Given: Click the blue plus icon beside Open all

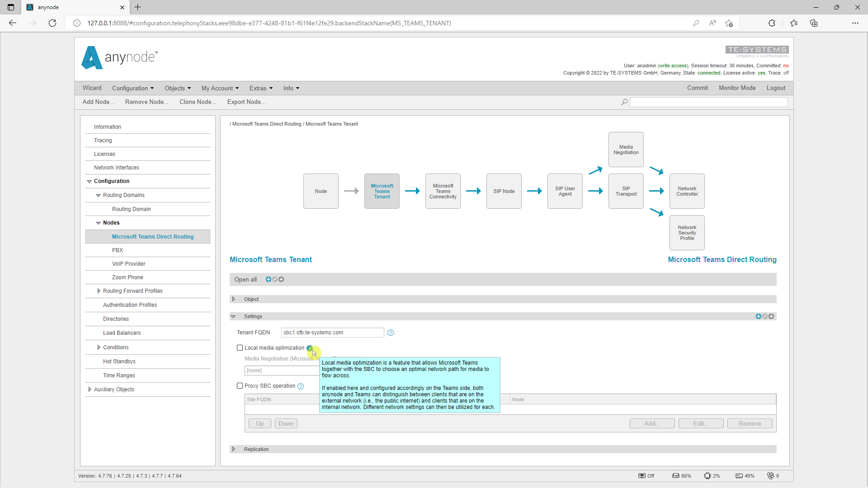Looking at the screenshot, I should click(269, 280).
